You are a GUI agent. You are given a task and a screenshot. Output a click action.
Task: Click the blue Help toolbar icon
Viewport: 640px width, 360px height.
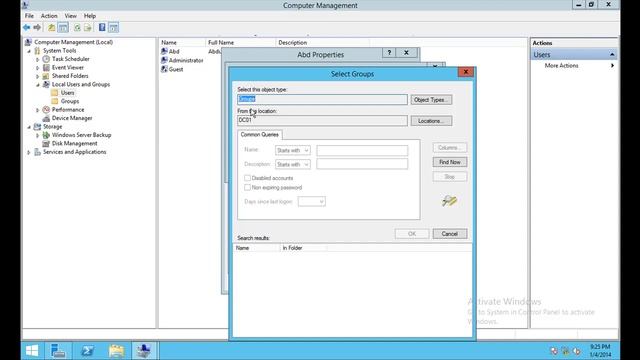coord(102,27)
